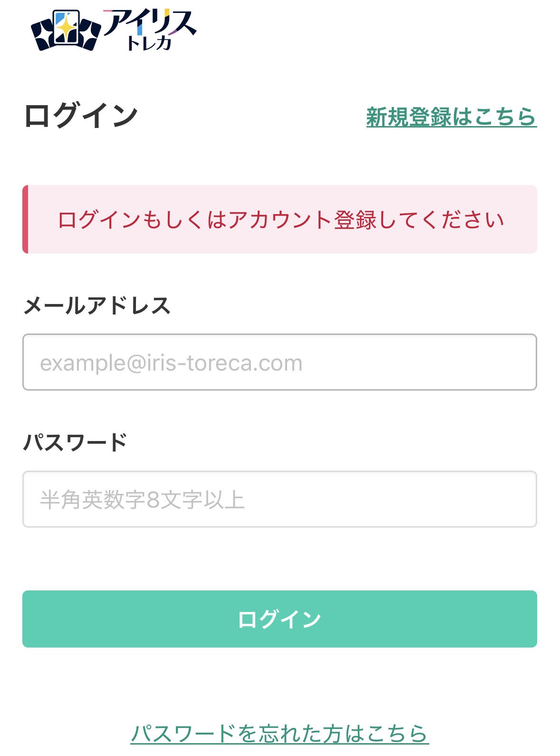
Task: Click the red alert message text
Action: coord(280,220)
